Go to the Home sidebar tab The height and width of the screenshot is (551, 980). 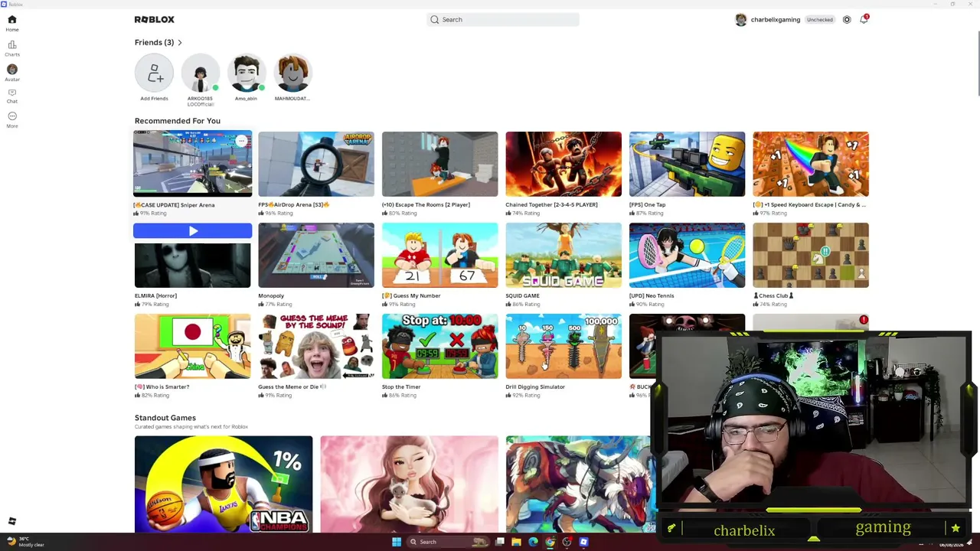[x=12, y=22]
